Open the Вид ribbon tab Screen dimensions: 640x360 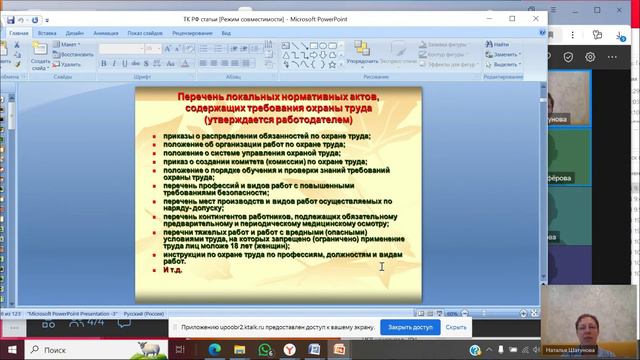226,33
